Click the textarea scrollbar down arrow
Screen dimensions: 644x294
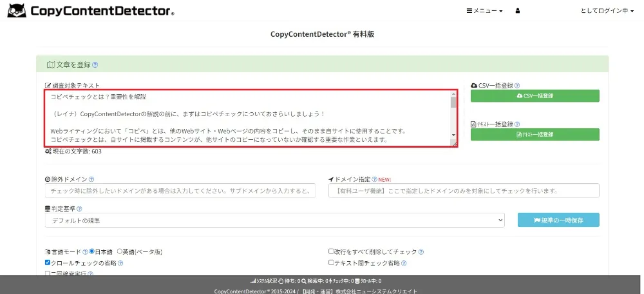pos(453,135)
